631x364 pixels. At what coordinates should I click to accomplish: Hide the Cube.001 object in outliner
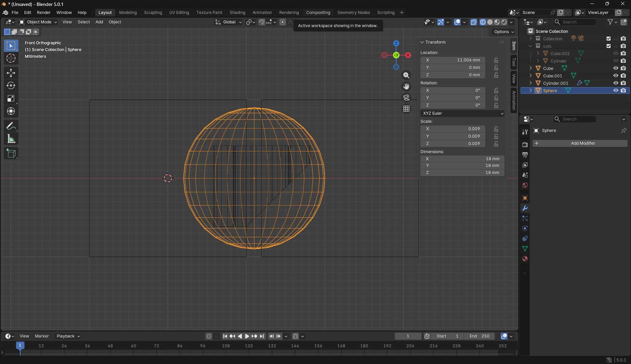tap(615, 76)
